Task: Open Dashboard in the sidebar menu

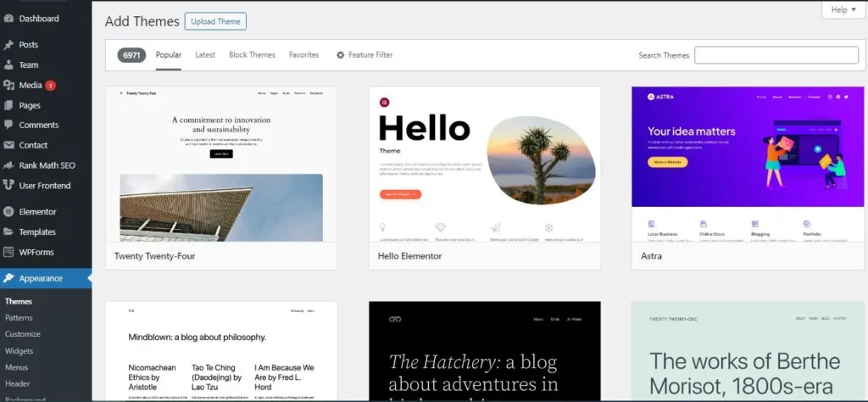Action: [x=39, y=19]
